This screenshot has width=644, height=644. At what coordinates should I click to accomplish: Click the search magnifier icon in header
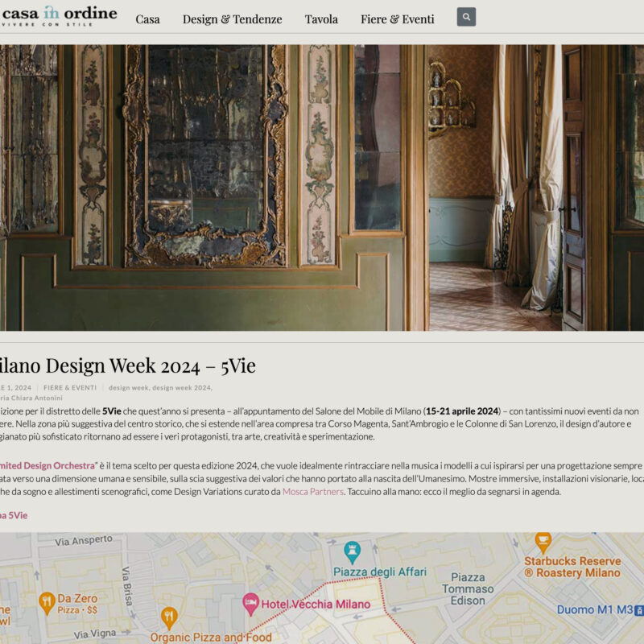pyautogui.click(x=466, y=17)
